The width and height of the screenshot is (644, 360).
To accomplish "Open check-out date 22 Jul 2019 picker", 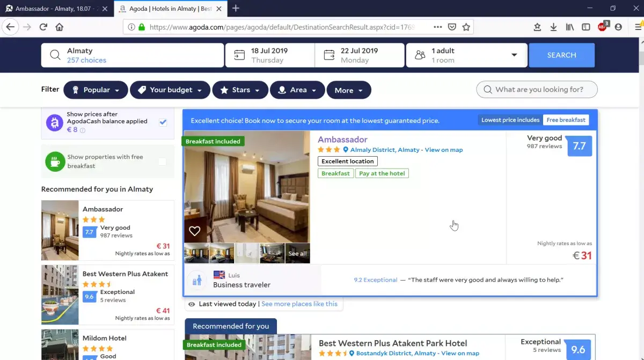I will coord(360,55).
